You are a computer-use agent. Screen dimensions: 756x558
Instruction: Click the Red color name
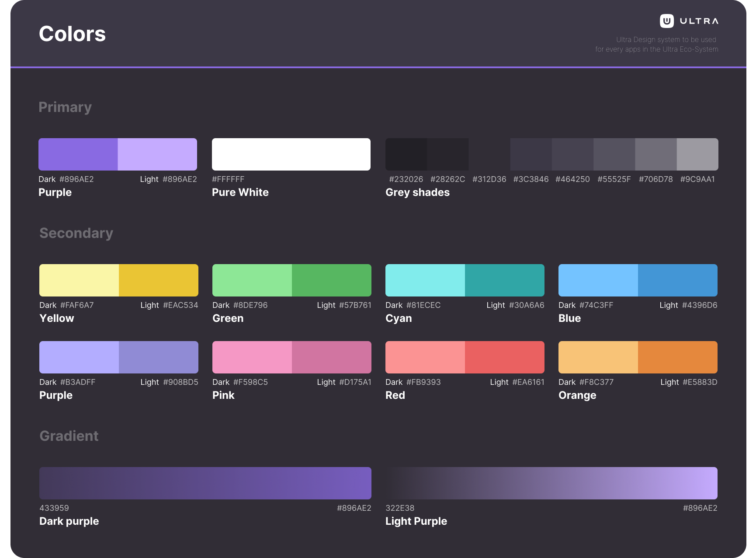395,395
